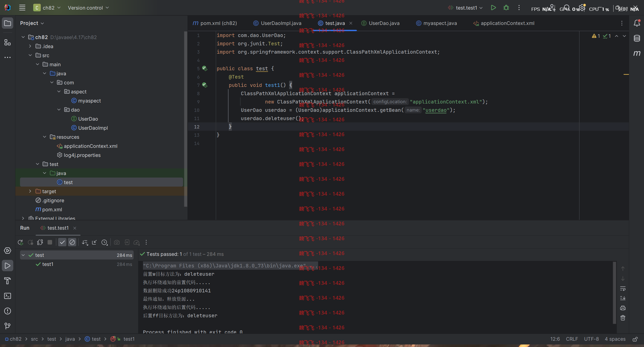The height and width of the screenshot is (347, 644).
Task: Open UTF-8 encoding setting
Action: pyautogui.click(x=591, y=339)
